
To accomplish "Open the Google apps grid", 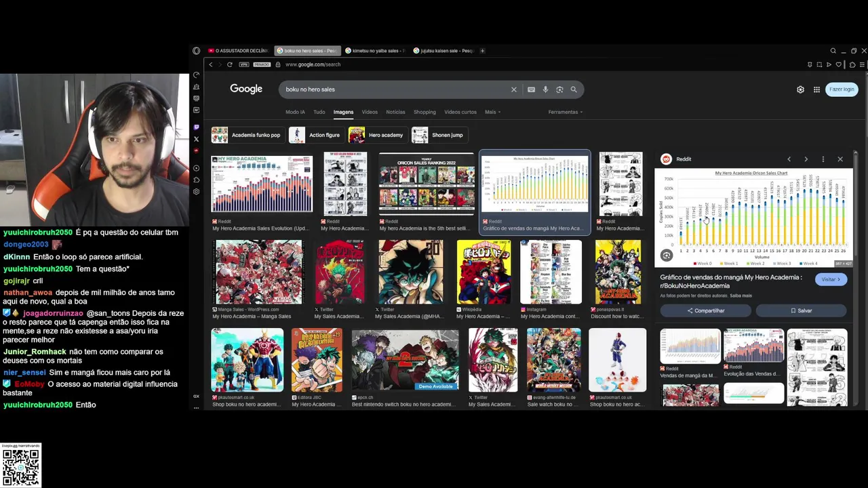I will [x=817, y=89].
